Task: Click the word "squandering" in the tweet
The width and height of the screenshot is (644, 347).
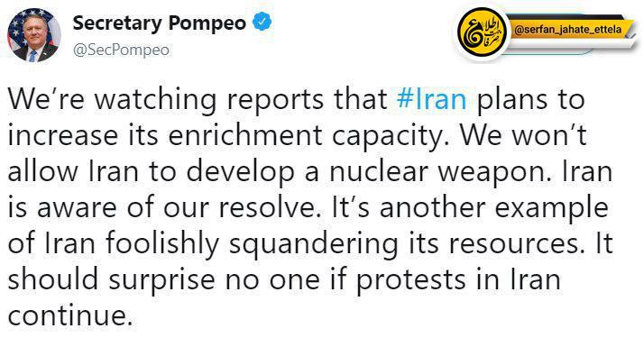Action: click(x=313, y=245)
